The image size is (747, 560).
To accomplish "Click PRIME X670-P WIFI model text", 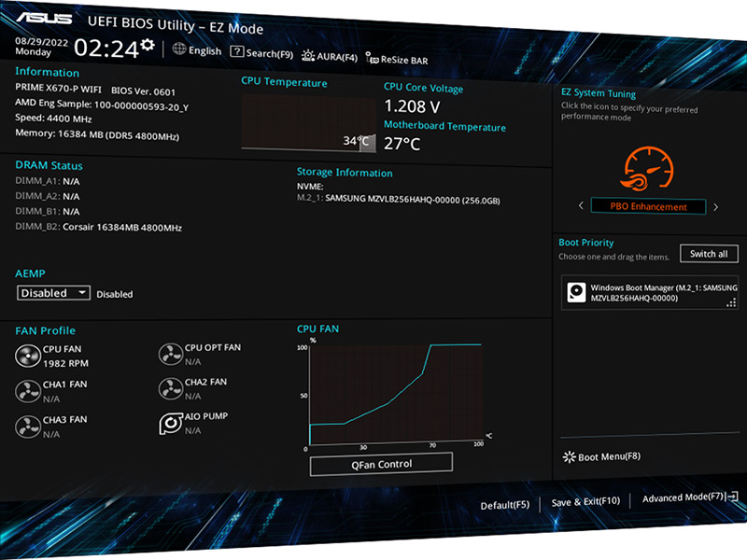I will point(58,88).
